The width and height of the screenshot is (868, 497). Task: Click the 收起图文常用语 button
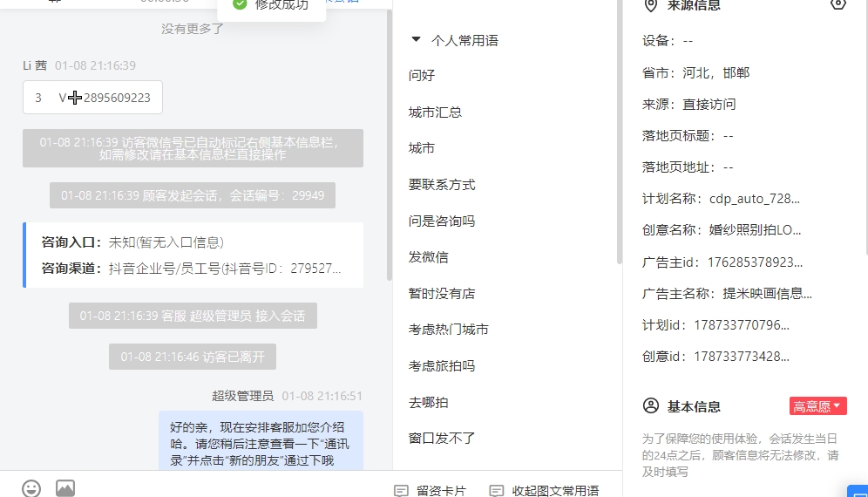click(544, 490)
